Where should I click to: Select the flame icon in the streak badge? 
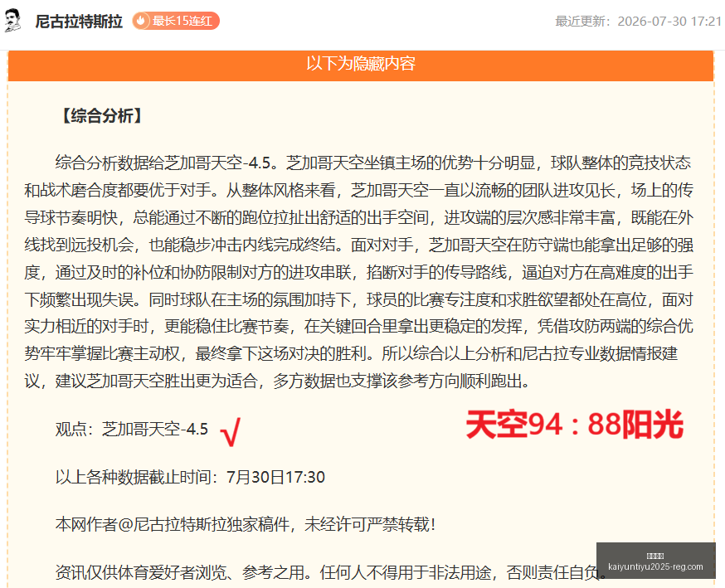click(x=142, y=21)
